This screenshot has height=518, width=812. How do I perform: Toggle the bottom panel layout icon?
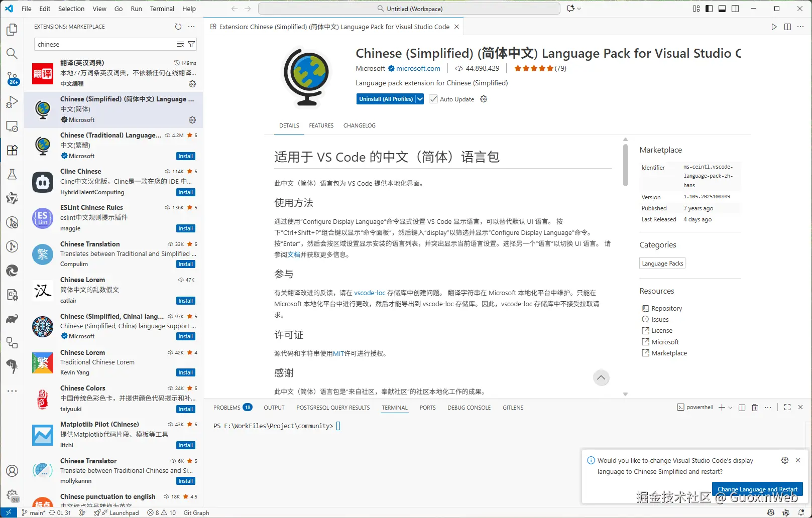[x=722, y=9]
